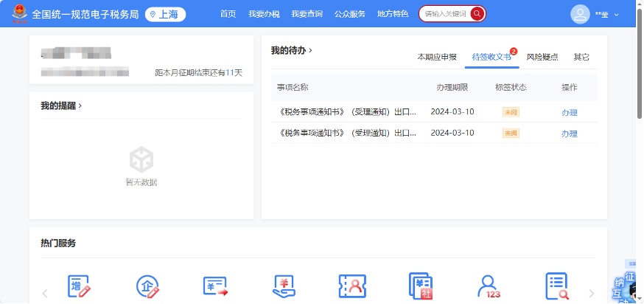Expand the user account dropdown arrow
Image resolution: width=644 pixels, height=304 pixels.
tap(617, 15)
